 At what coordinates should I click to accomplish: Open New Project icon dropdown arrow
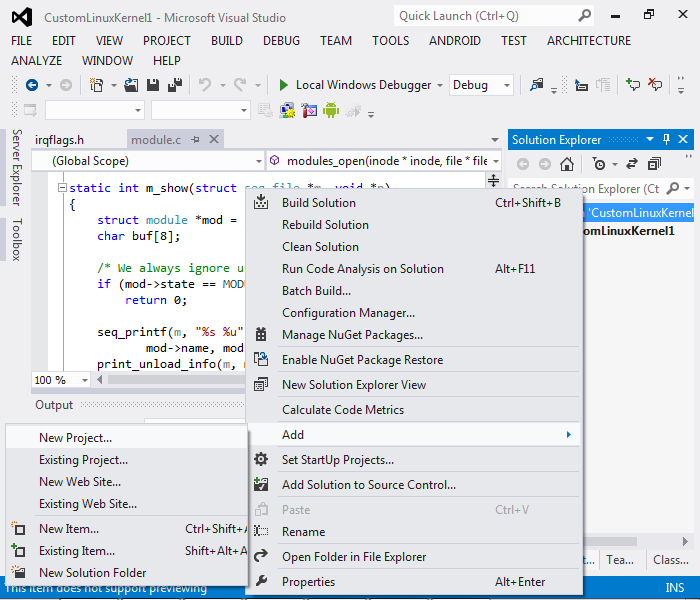pyautogui.click(x=113, y=85)
